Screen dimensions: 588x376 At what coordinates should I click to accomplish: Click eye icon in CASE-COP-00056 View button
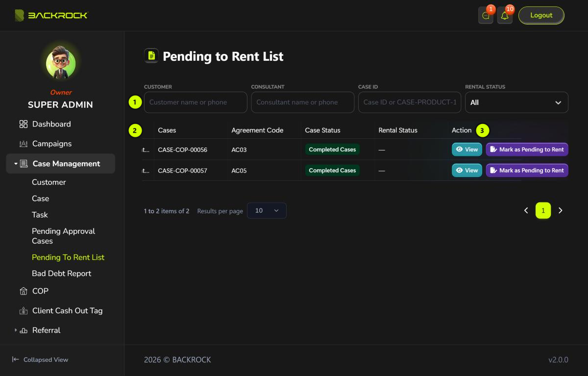[x=459, y=150]
